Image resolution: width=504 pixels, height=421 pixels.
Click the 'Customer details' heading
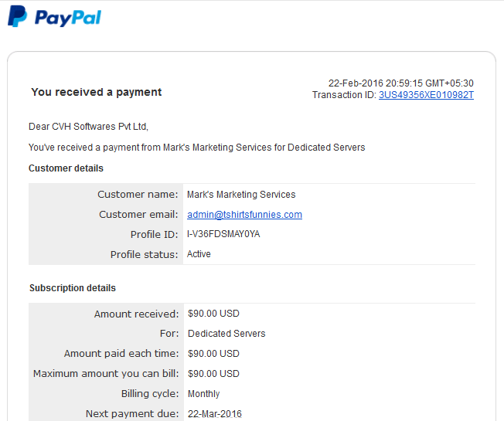point(66,168)
